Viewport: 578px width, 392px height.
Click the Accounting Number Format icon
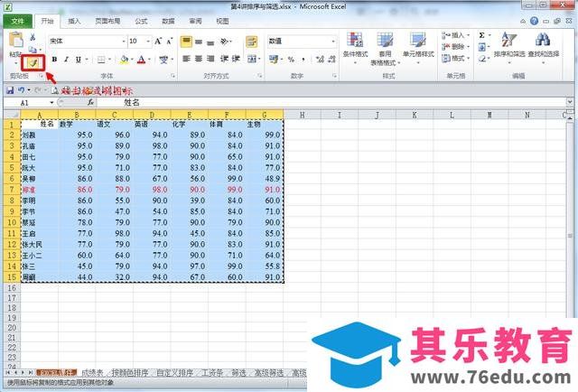[273, 59]
